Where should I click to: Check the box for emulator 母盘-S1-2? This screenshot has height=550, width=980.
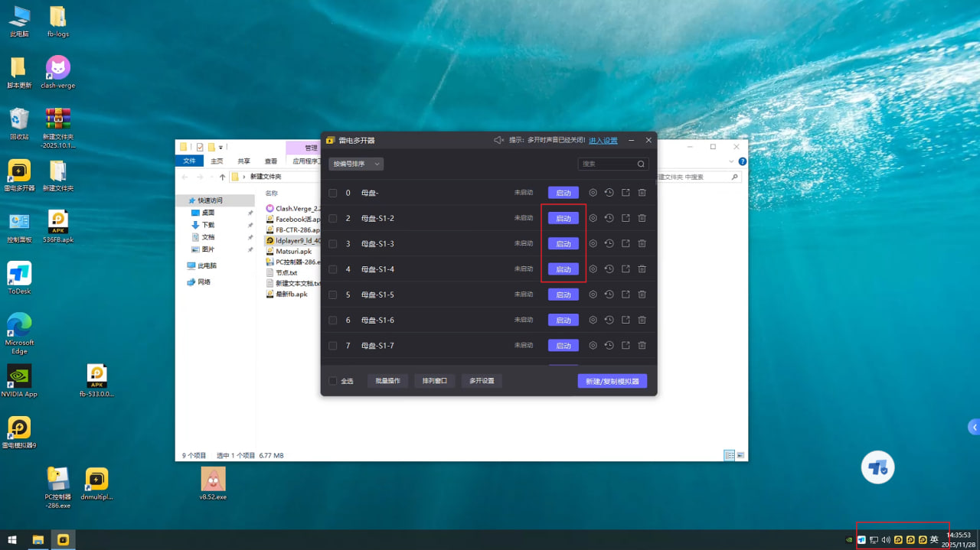[333, 218]
